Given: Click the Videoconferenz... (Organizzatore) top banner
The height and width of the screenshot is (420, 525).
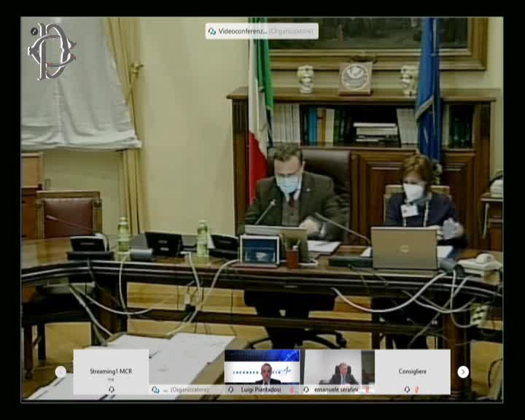Looking at the screenshot, I should (262, 31).
